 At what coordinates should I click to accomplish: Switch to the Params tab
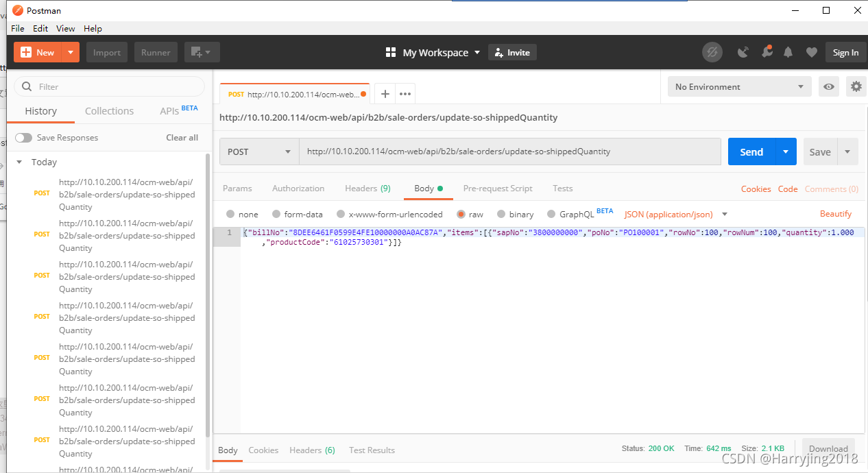(x=237, y=188)
